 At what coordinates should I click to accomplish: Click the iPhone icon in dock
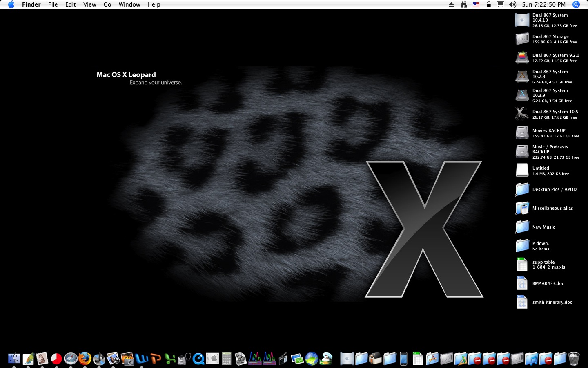pyautogui.click(x=403, y=359)
